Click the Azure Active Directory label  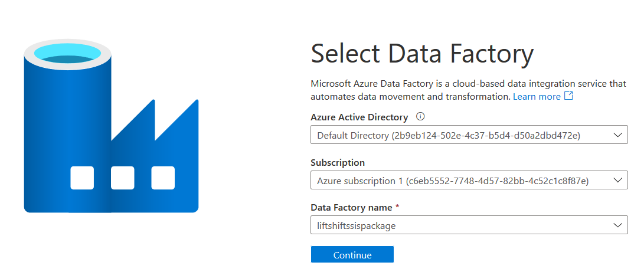click(x=359, y=117)
